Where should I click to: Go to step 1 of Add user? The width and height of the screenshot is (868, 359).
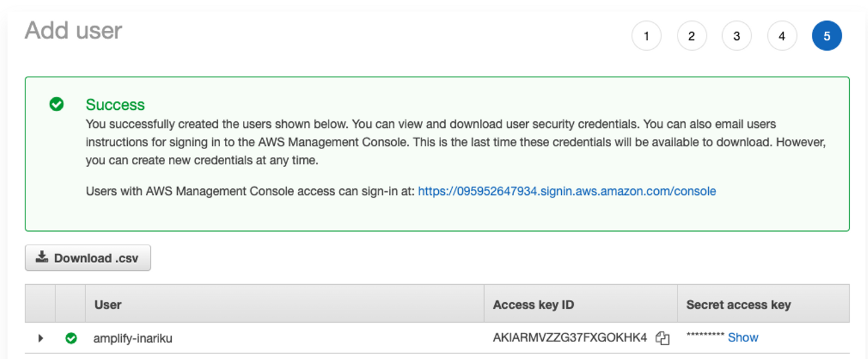(x=646, y=36)
